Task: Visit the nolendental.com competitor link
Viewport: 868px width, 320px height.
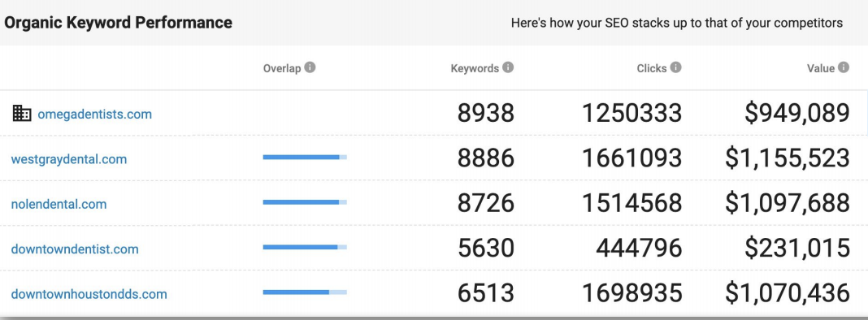Action: [59, 204]
